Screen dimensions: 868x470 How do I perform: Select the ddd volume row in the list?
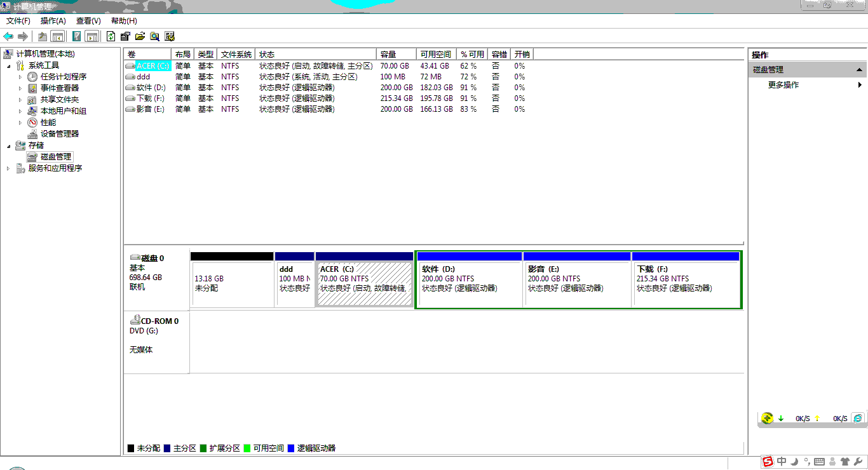[328, 77]
